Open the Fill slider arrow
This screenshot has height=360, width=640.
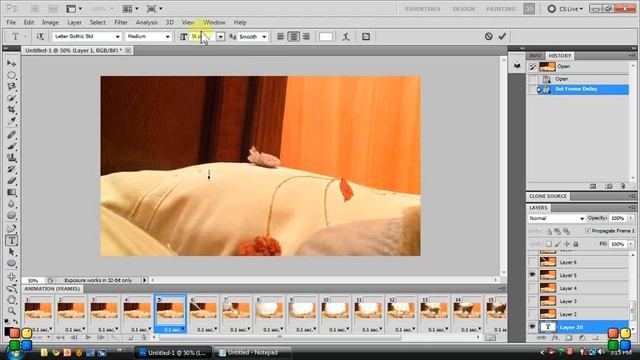tap(631, 244)
